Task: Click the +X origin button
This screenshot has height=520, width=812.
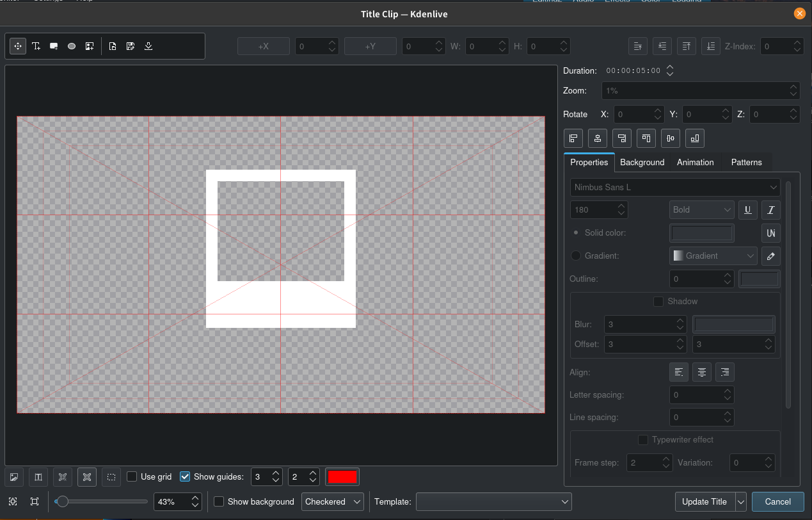Action: [264, 46]
